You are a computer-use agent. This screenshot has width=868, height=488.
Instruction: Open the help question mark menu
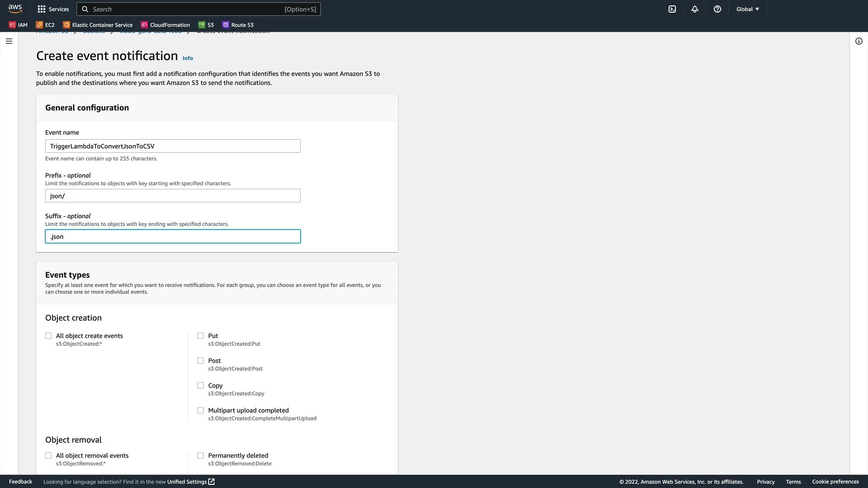pos(717,9)
